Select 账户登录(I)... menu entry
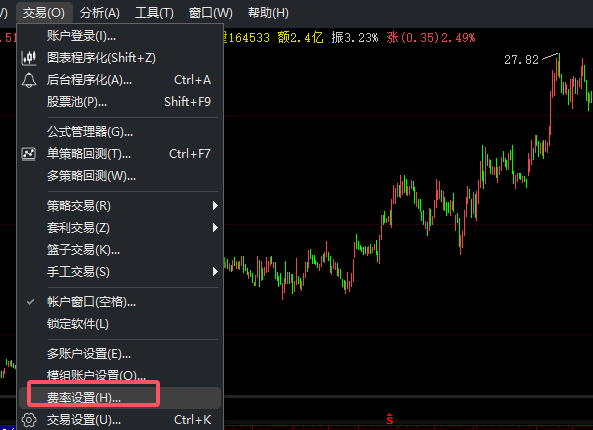The image size is (593, 430). [119, 36]
